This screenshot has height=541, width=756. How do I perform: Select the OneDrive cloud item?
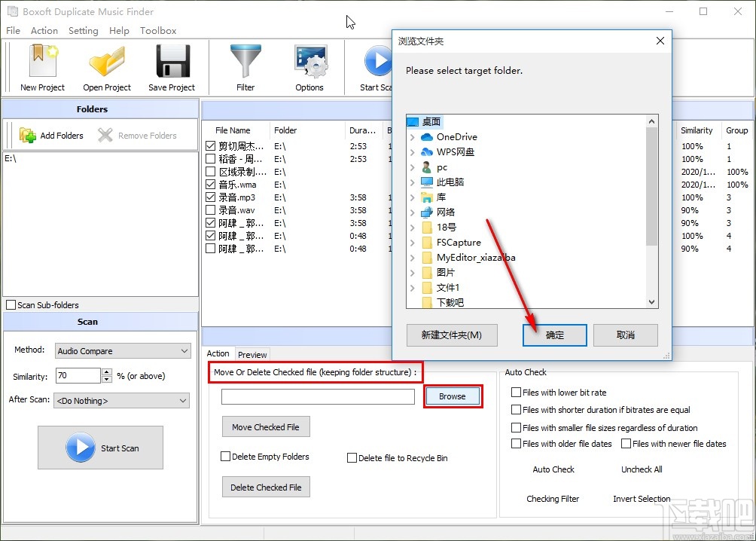tap(456, 137)
